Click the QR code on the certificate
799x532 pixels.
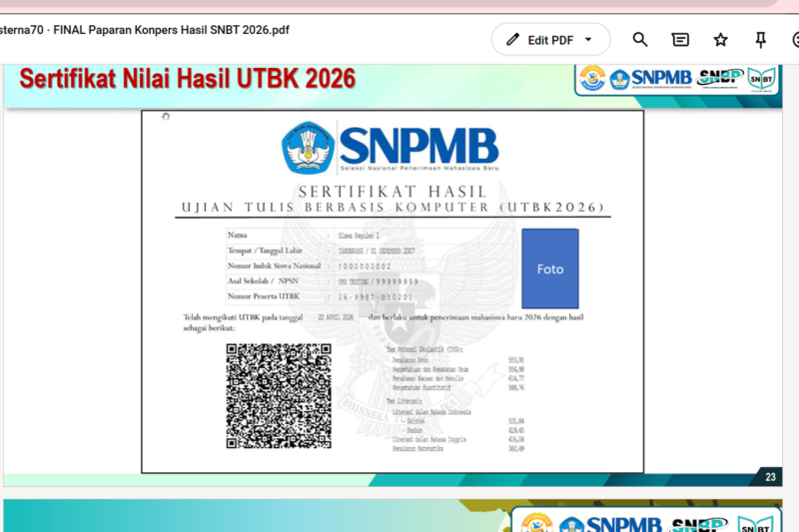[279, 396]
